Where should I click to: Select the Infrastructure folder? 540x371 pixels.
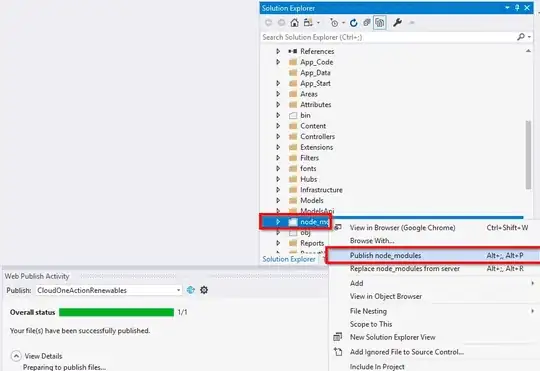[x=321, y=190]
